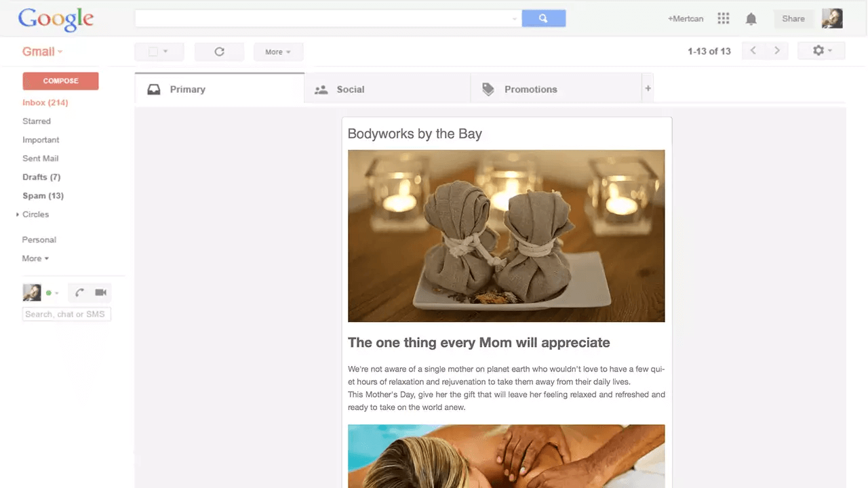
Task: Open the Drafts (7) folder
Action: point(41,177)
